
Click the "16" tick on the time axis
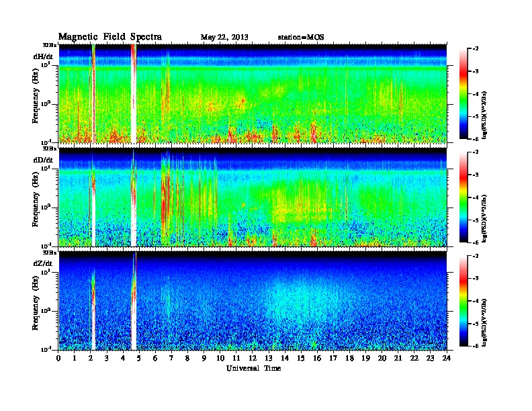317,359
